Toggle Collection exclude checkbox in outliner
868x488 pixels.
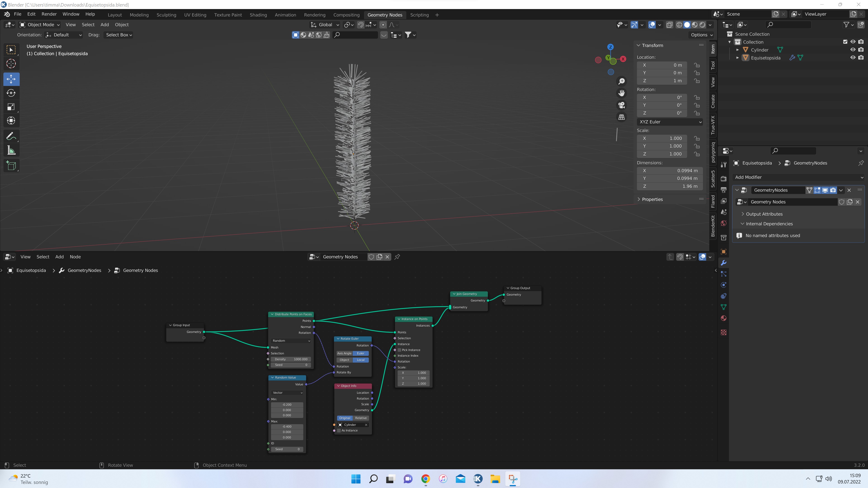[x=845, y=42]
